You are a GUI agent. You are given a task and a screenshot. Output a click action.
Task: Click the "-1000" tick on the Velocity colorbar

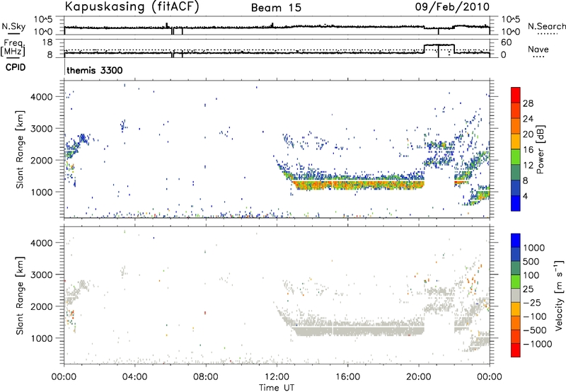coord(538,344)
